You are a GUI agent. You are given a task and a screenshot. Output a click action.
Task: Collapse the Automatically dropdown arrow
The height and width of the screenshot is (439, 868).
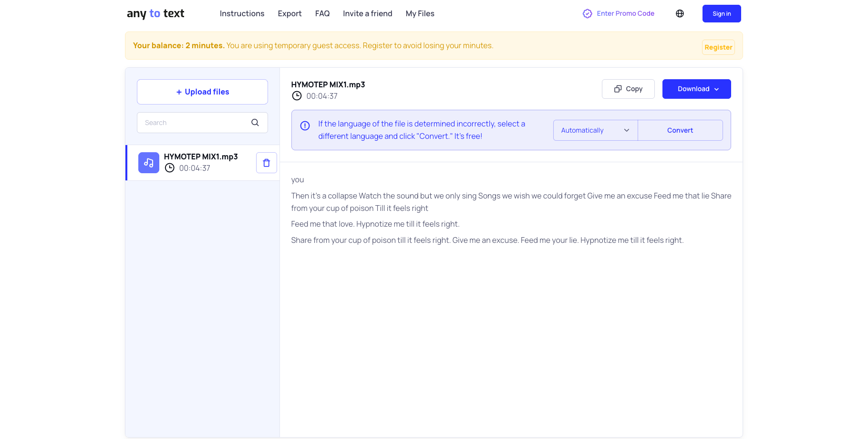[x=627, y=130]
